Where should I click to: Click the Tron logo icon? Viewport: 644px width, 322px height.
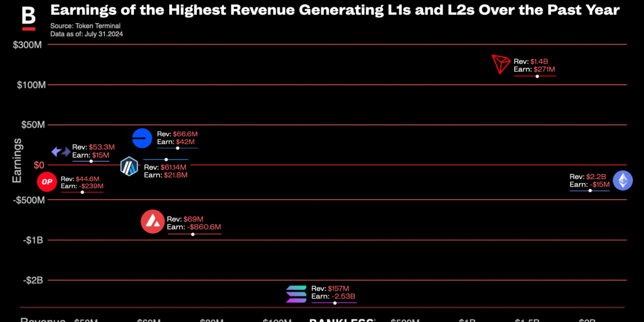(501, 64)
